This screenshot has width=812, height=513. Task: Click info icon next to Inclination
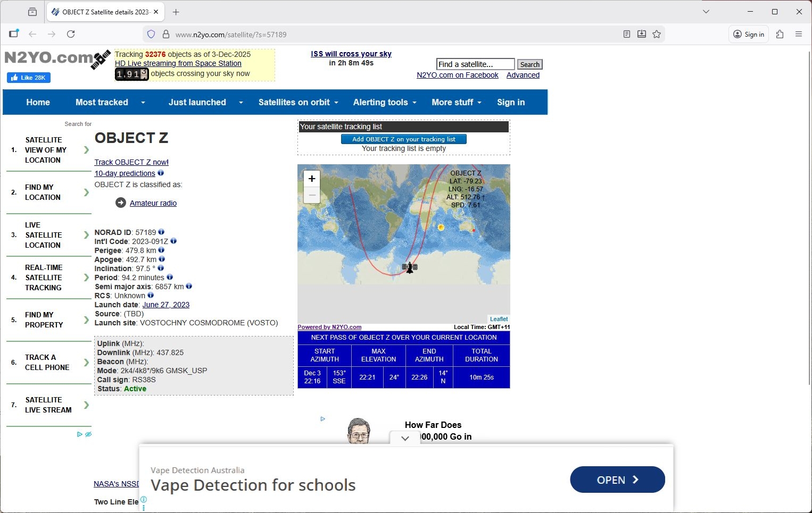pyautogui.click(x=161, y=268)
